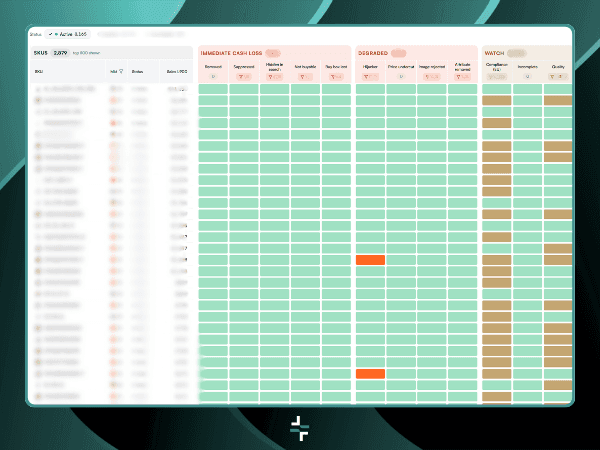Click the Degraded group heading
Image resolution: width=600 pixels, height=450 pixels.
(x=373, y=53)
